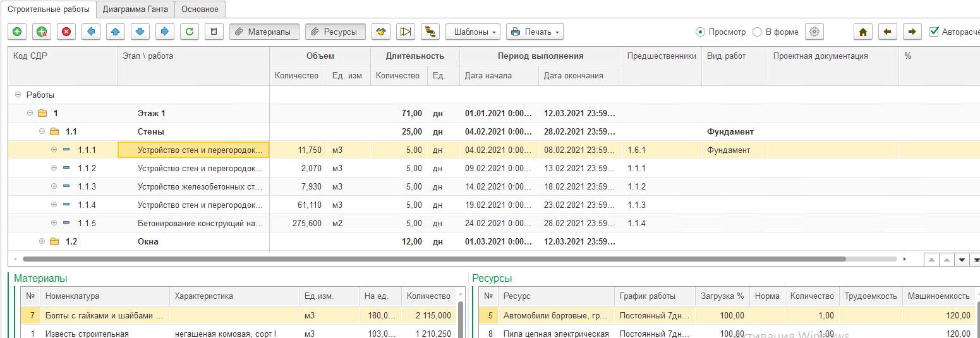Select the Просмотр radio button

tap(700, 32)
